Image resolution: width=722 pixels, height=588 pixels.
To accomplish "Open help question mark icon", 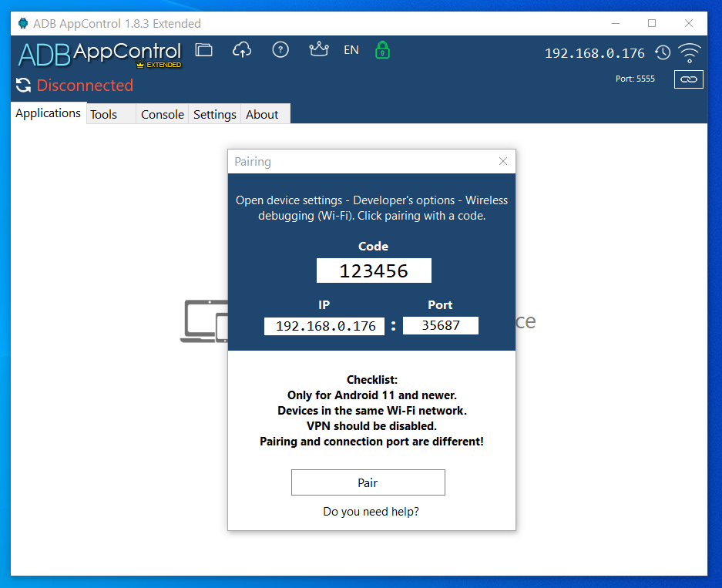I will [x=280, y=50].
